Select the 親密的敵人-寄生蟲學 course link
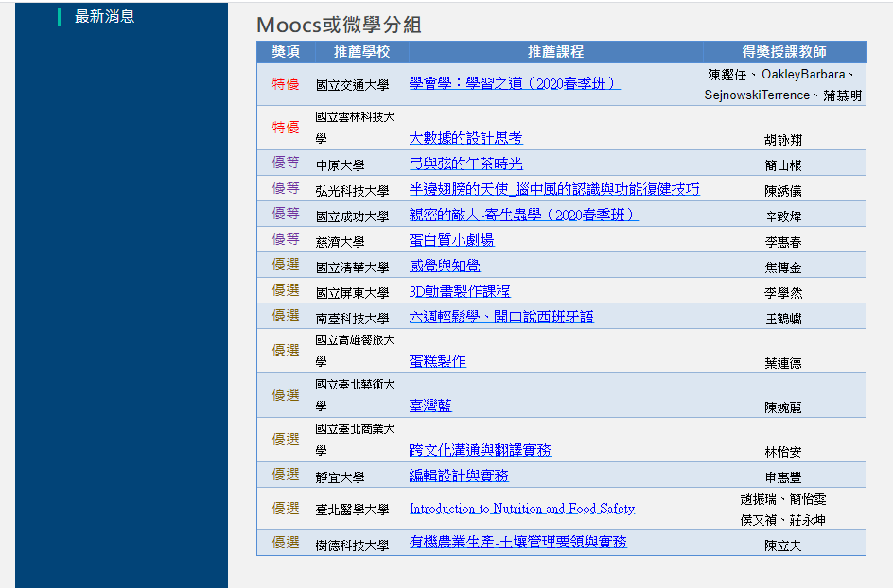The height and width of the screenshot is (588, 893). point(523,215)
